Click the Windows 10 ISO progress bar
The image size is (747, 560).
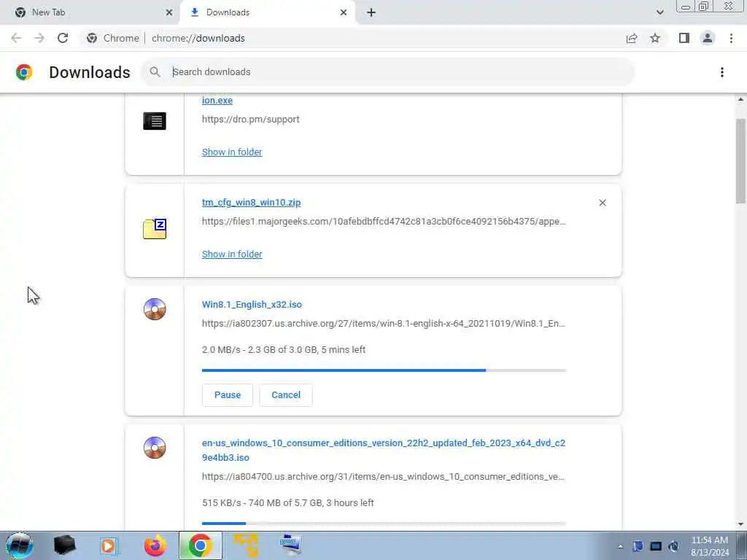click(x=384, y=523)
